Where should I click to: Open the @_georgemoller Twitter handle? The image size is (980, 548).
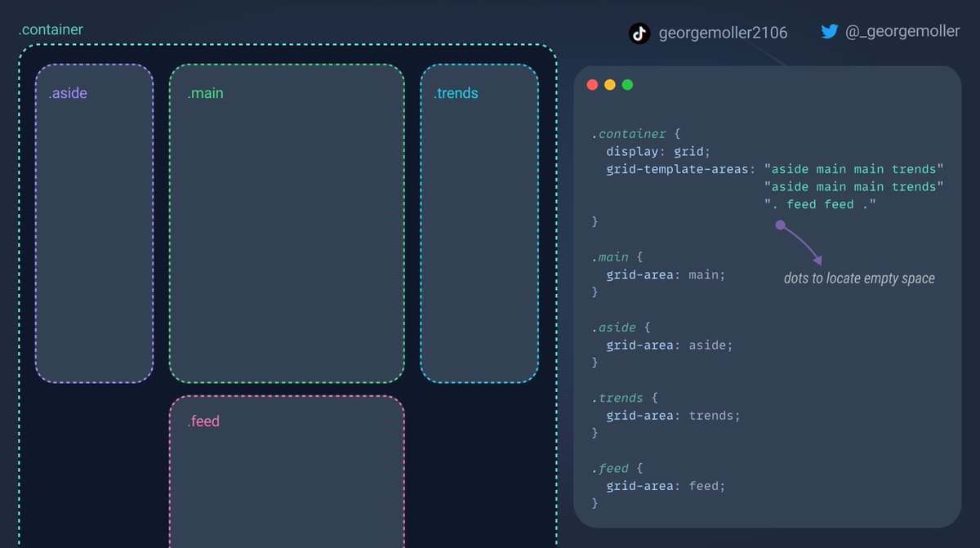902,30
